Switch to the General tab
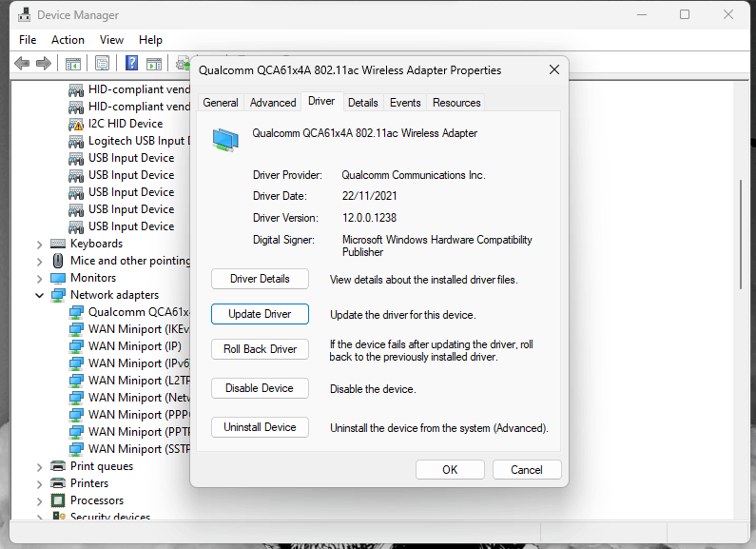This screenshot has width=756, height=549. click(221, 103)
